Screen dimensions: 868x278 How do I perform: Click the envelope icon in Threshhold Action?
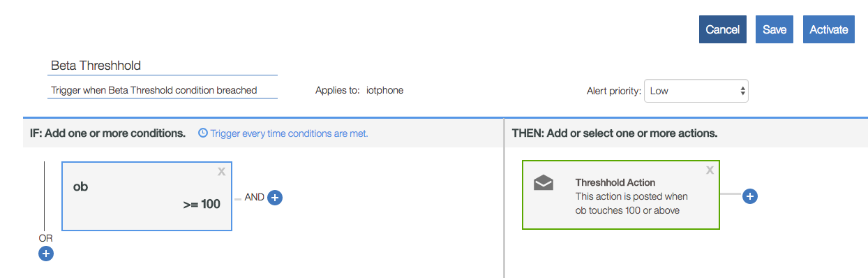tap(544, 183)
